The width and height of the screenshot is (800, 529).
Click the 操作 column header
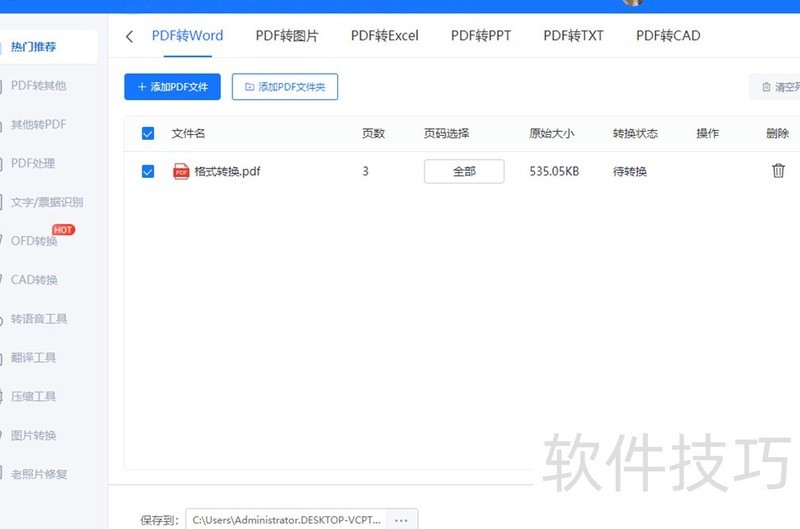(x=708, y=134)
